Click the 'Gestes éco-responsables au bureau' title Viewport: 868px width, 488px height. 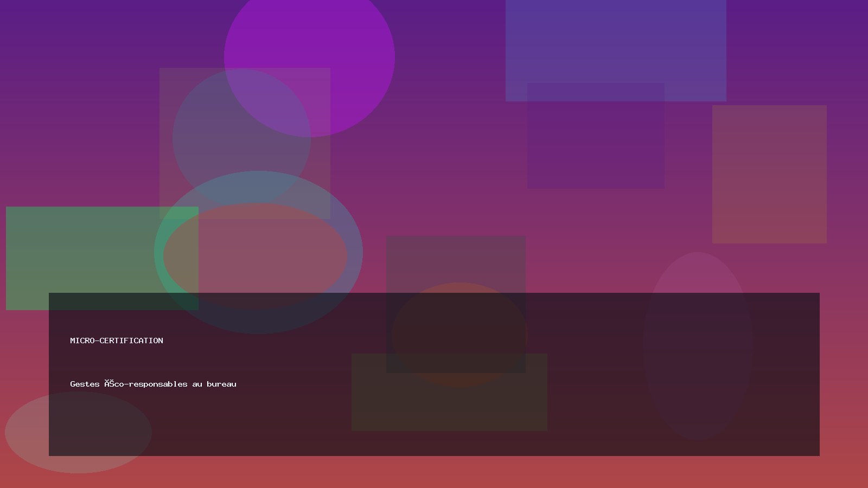[x=153, y=384]
